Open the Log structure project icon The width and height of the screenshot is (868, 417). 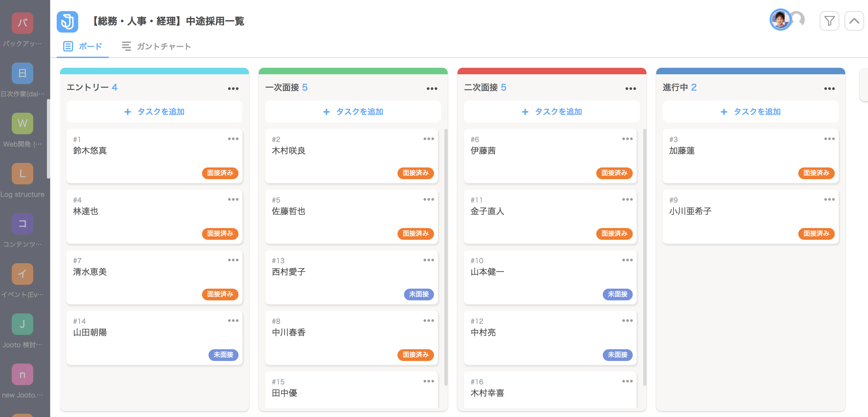tap(22, 173)
